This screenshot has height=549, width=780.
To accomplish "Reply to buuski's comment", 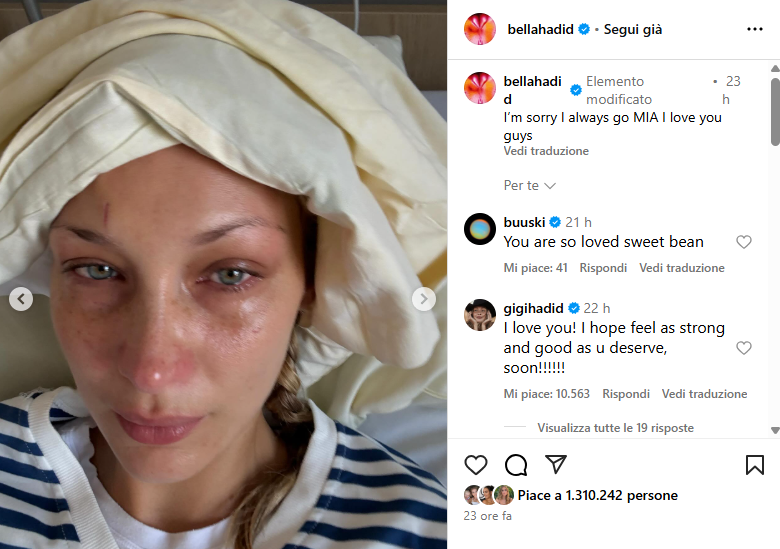I will [603, 268].
